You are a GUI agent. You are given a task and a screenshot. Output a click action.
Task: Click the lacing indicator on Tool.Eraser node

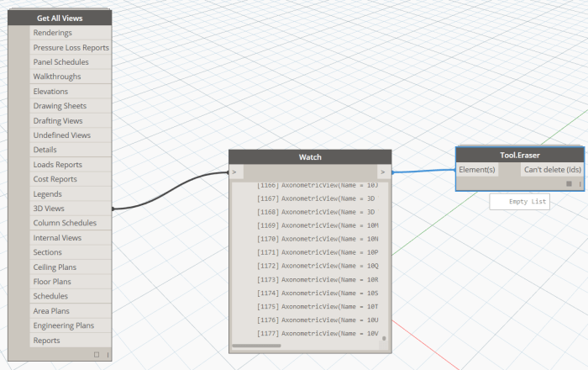pyautogui.click(x=580, y=183)
